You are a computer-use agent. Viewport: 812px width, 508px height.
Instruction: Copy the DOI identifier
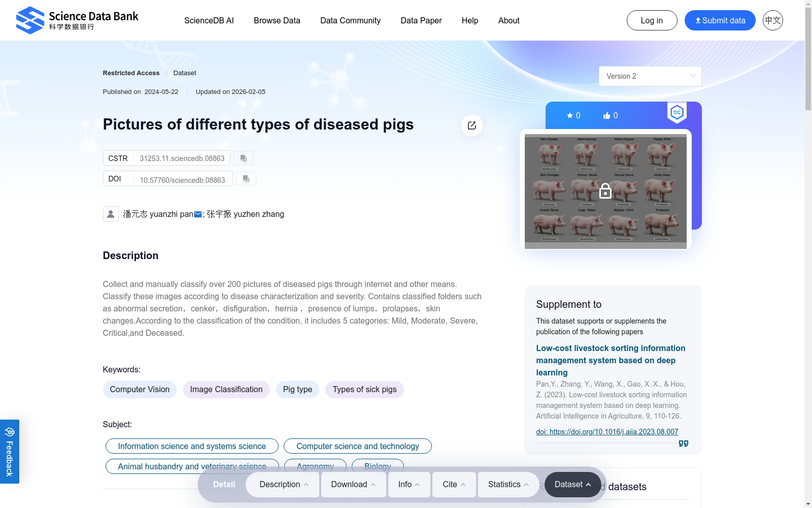(246, 178)
